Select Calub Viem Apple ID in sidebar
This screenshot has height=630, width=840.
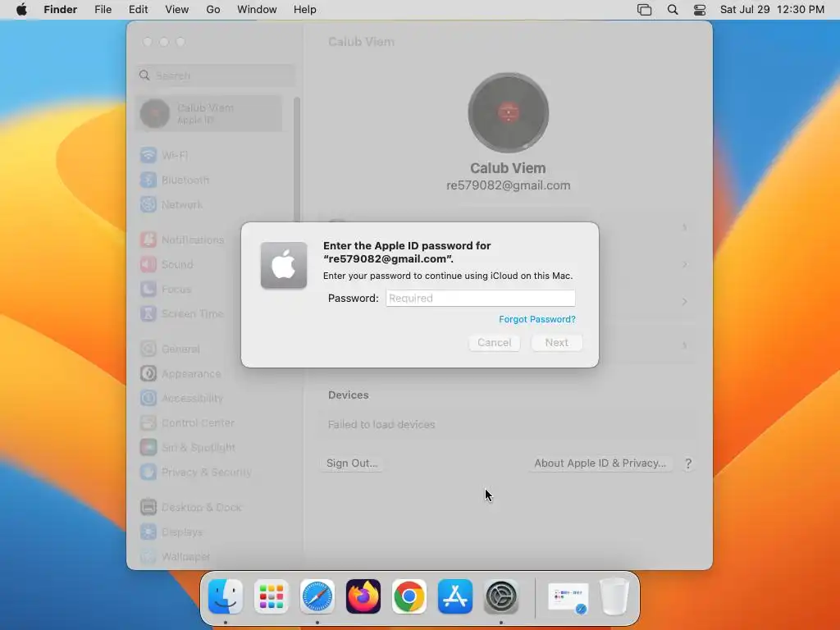point(208,113)
